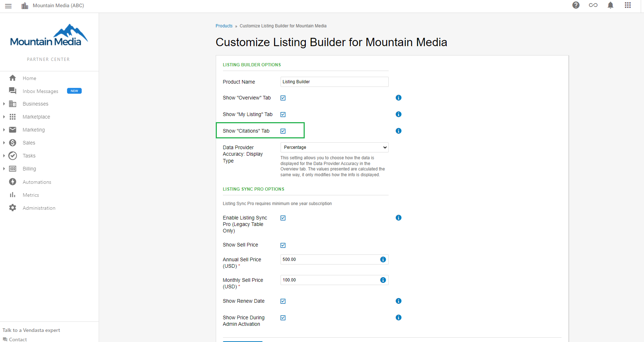The image size is (644, 342).
Task: Click the Metrics bar chart icon
Action: pyautogui.click(x=13, y=195)
